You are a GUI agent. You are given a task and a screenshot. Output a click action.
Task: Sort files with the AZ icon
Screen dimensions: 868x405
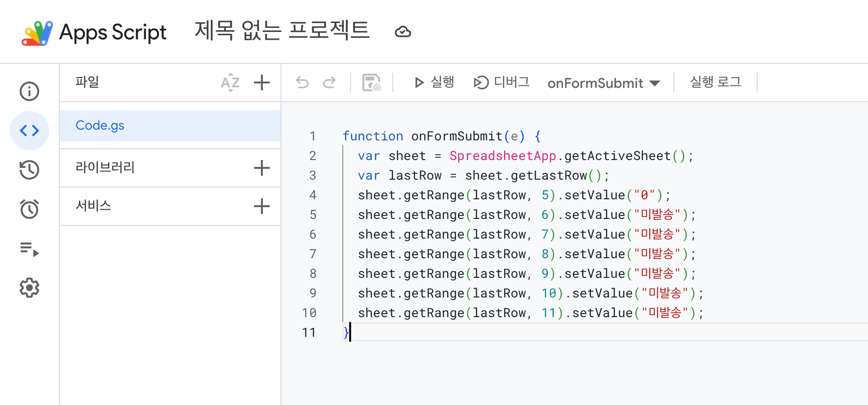click(230, 82)
